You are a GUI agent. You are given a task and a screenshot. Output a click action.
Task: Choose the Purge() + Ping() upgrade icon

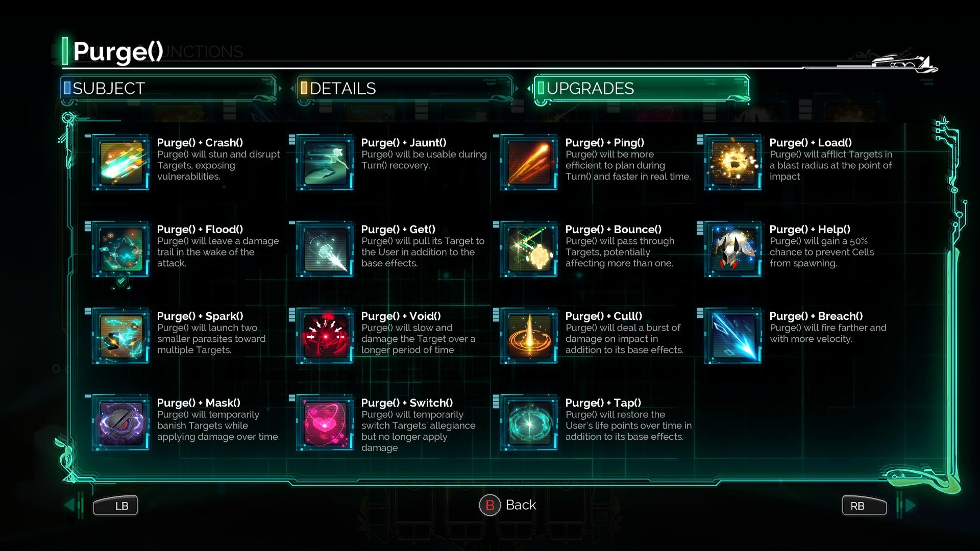tap(529, 163)
